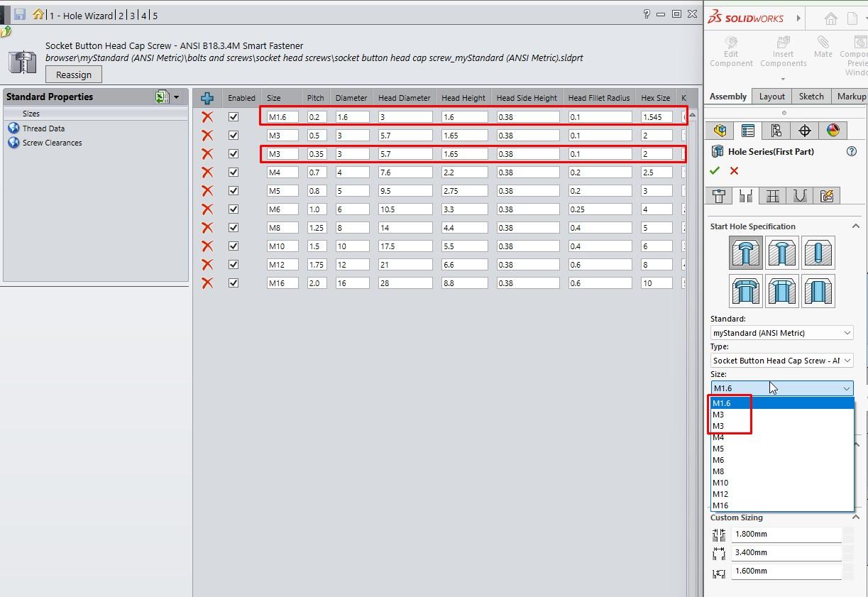
Task: Collapse the Start Hole Specification section
Action: coord(855,226)
